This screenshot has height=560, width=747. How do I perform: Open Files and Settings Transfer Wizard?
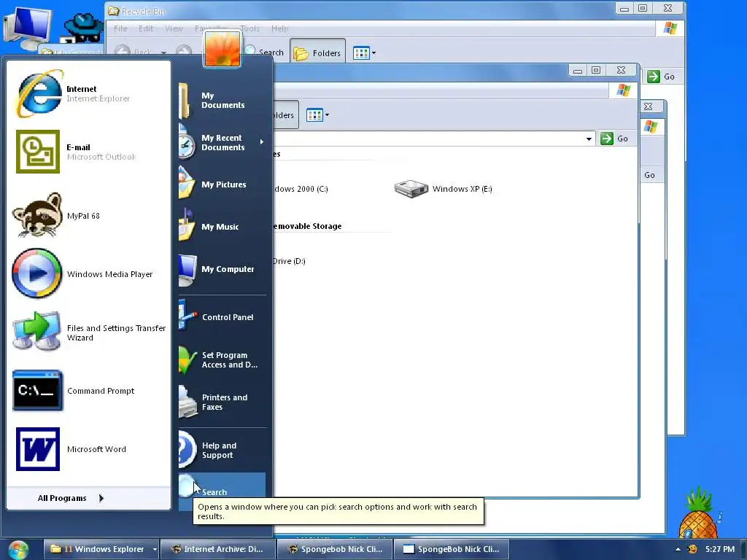point(88,332)
